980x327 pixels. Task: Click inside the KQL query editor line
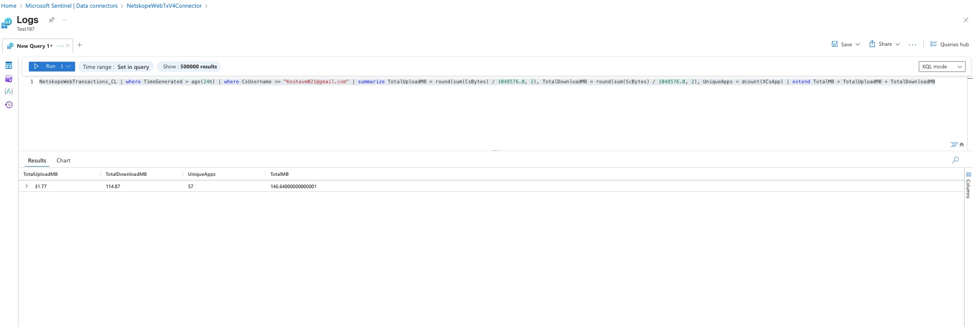tap(487, 82)
